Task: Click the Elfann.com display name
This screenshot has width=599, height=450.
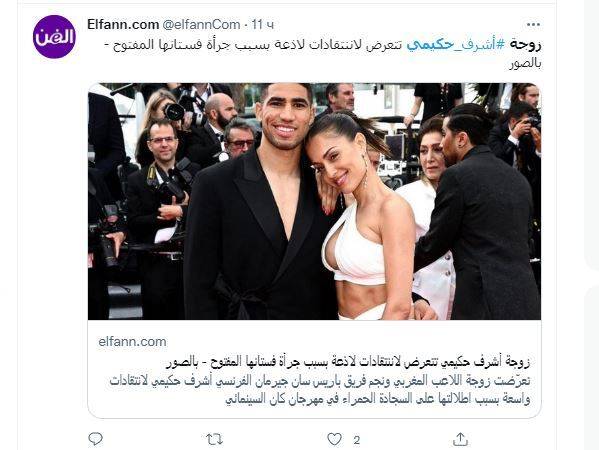Action: [x=123, y=25]
